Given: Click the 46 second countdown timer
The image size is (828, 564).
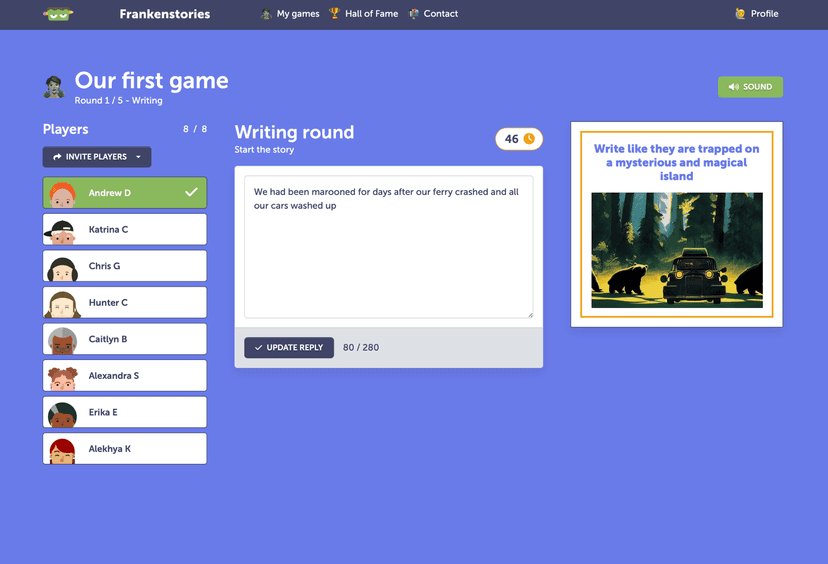Looking at the screenshot, I should [x=519, y=139].
